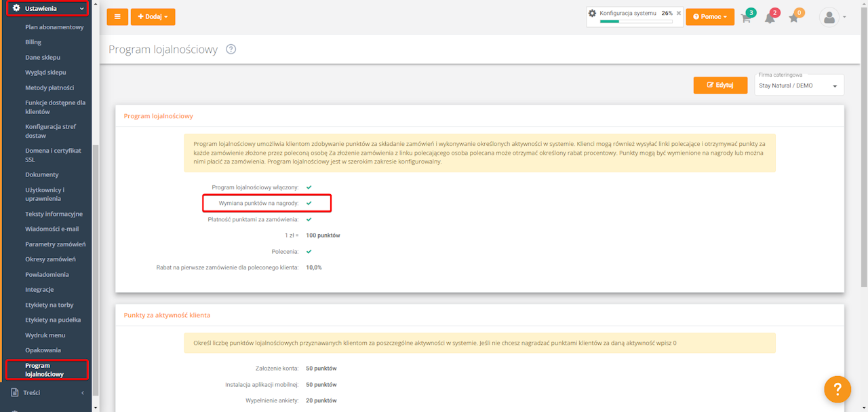
Task: Open Etykiety na torby in sidebar
Action: point(49,305)
